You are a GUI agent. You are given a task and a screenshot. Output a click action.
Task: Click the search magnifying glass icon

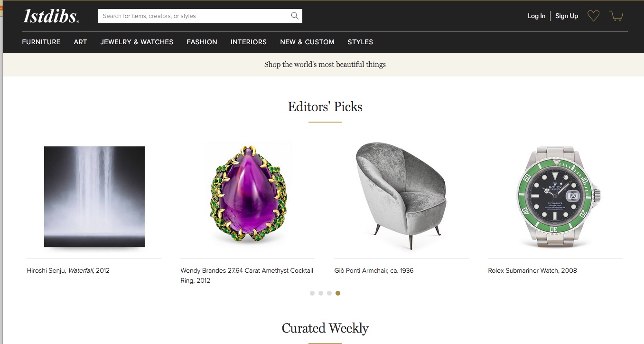pyautogui.click(x=295, y=16)
